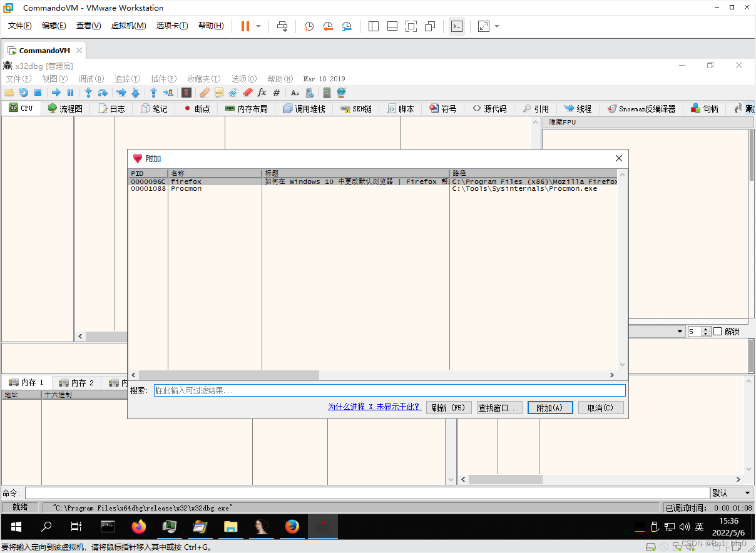This screenshot has height=553, width=756.
Task: Click the attach dialog horizontal scrollbar
Action: (x=373, y=375)
